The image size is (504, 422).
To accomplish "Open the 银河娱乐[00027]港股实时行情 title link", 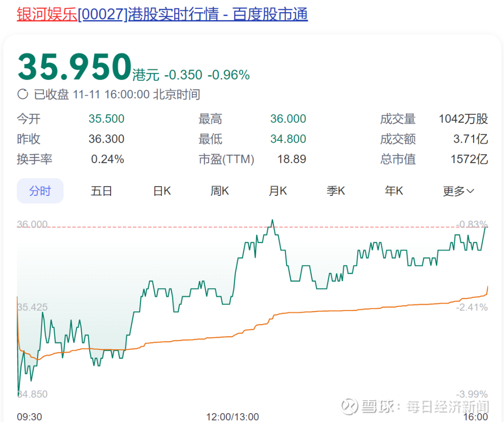I will click(162, 14).
